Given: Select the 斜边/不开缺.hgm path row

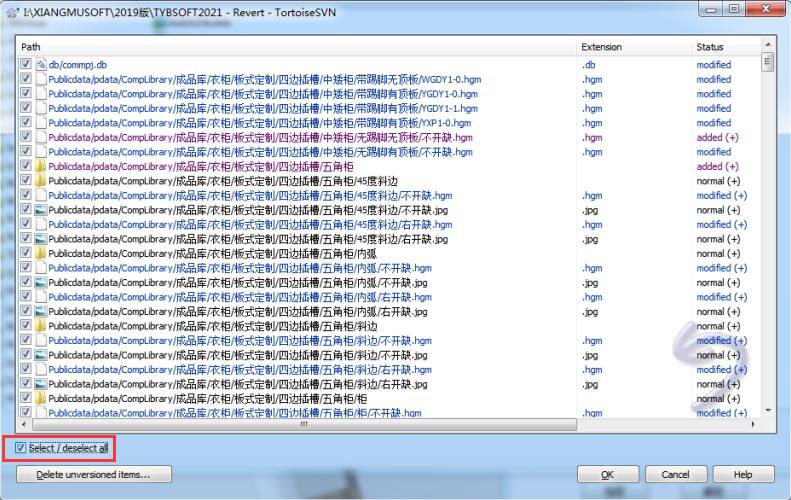Looking at the screenshot, I should tap(240, 341).
